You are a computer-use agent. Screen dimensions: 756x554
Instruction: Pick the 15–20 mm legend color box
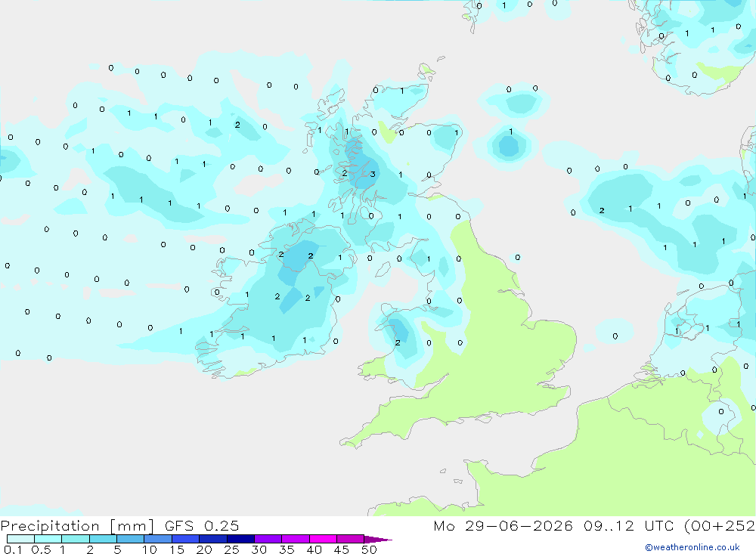tap(185, 539)
